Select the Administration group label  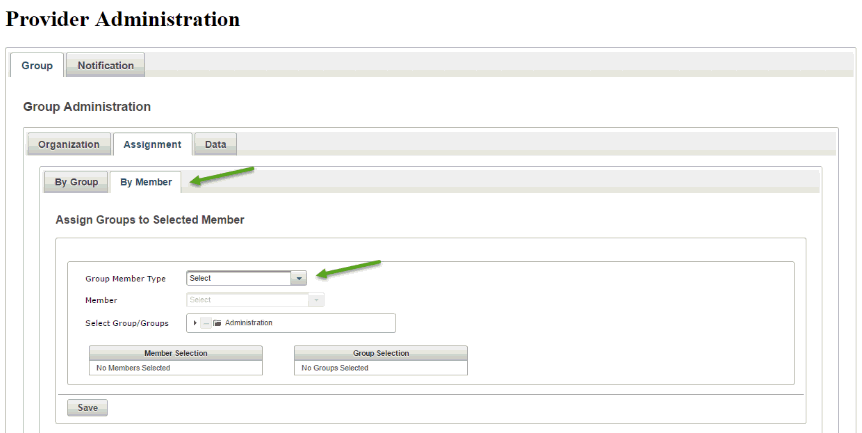tap(249, 323)
